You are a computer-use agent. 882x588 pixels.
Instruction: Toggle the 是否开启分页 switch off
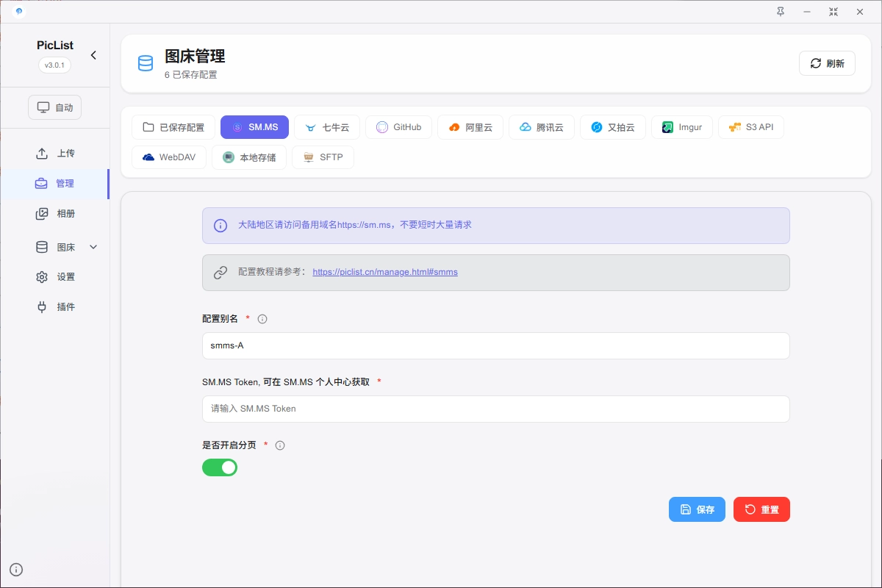pyautogui.click(x=220, y=467)
